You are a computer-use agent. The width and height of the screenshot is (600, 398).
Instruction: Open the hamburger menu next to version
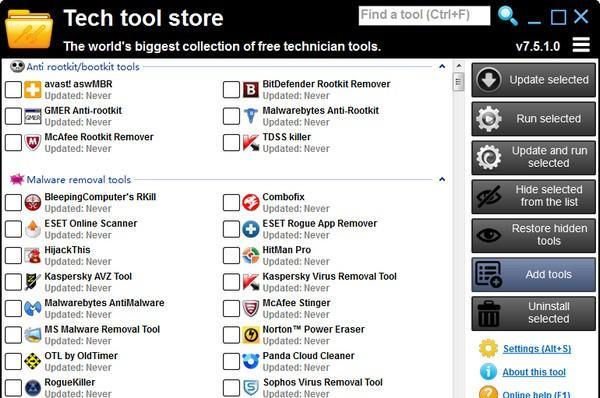581,45
